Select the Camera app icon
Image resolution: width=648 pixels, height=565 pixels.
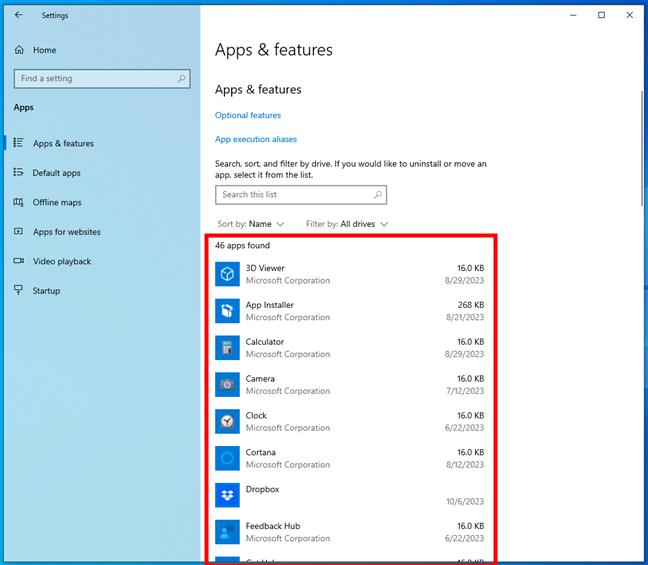point(227,384)
